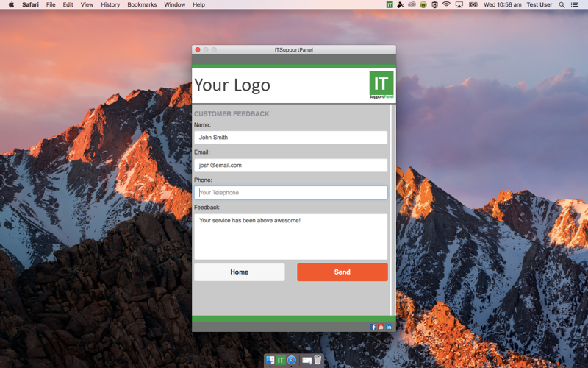Click the shield menu bar icon
588x368 pixels.
coord(434,4)
